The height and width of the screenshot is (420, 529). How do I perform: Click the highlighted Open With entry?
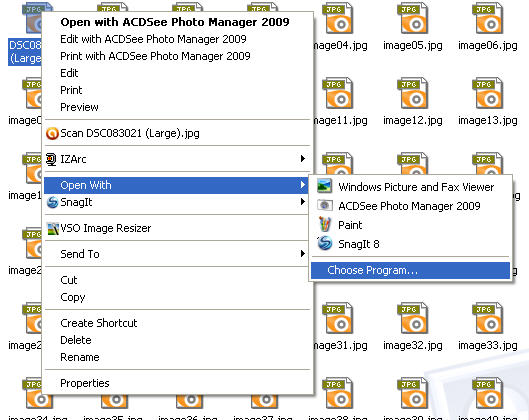click(x=177, y=185)
